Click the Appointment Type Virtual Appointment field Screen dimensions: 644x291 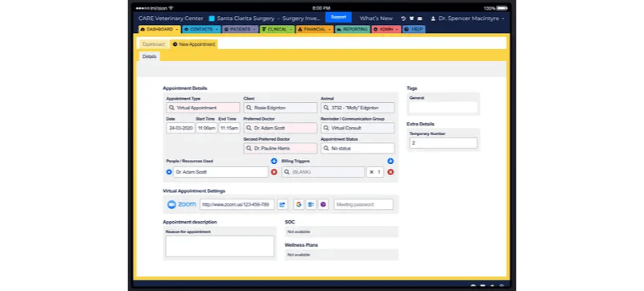pos(204,108)
